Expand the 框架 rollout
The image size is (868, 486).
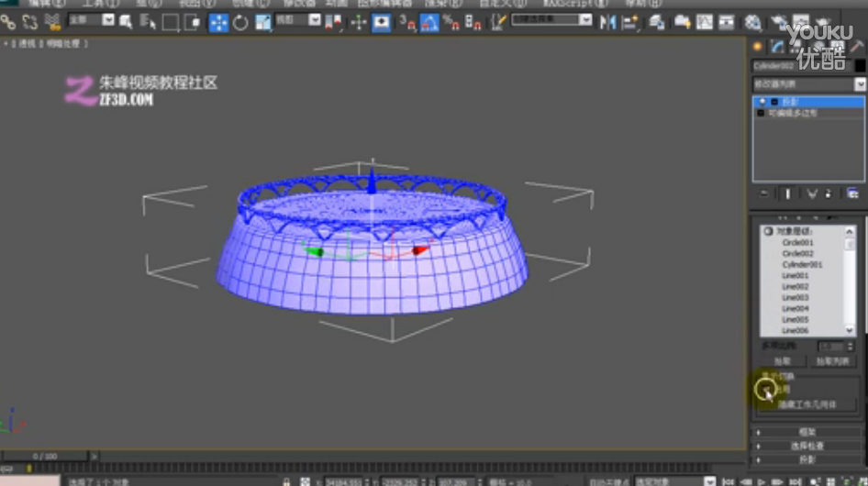pyautogui.click(x=807, y=432)
